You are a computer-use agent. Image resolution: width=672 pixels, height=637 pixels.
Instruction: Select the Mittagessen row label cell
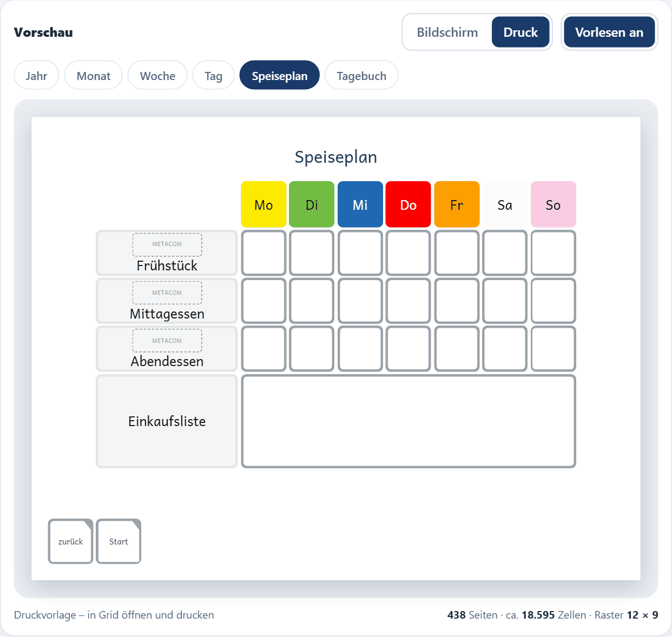tap(167, 301)
